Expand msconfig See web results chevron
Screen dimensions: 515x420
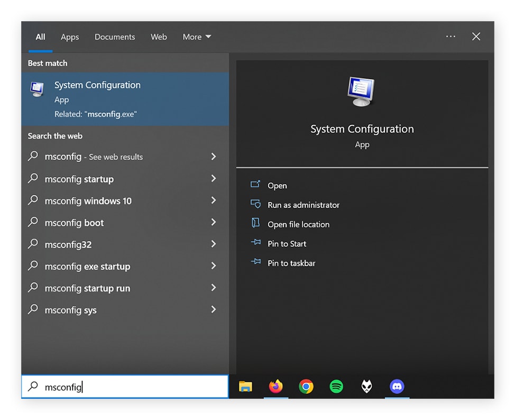[214, 157]
